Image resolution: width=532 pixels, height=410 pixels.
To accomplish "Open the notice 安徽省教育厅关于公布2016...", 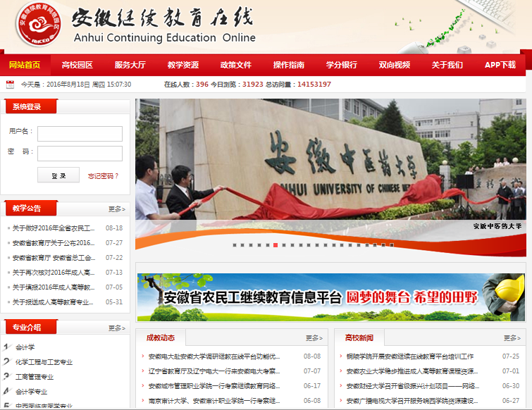I will (54, 243).
